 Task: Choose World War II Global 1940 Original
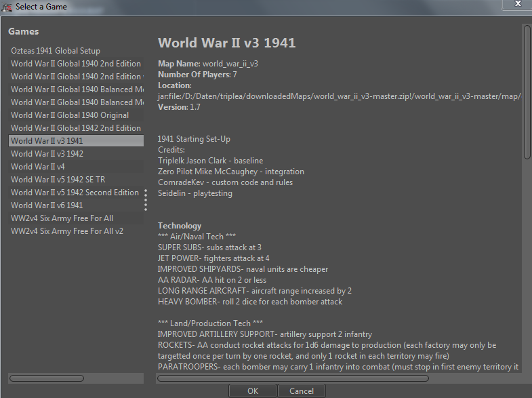click(76, 115)
